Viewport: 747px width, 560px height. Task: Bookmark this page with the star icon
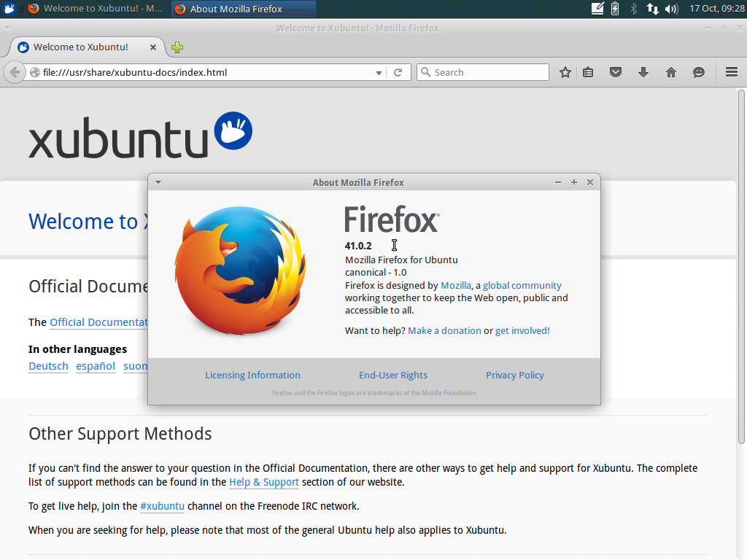click(565, 72)
